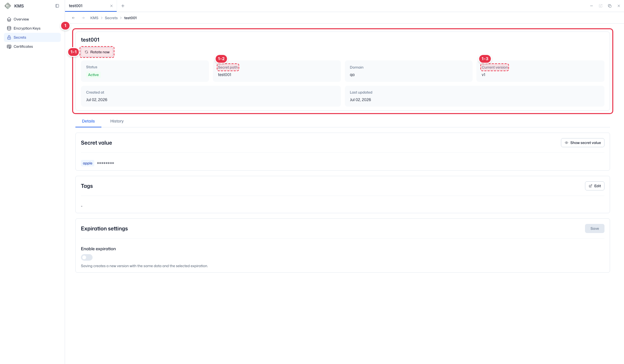Screen dimensions: 624x364
Task: Click the apple key tag
Action: (87, 163)
